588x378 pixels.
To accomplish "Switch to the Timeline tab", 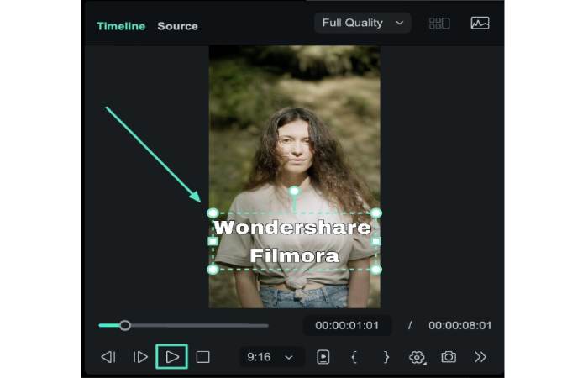I will [121, 26].
